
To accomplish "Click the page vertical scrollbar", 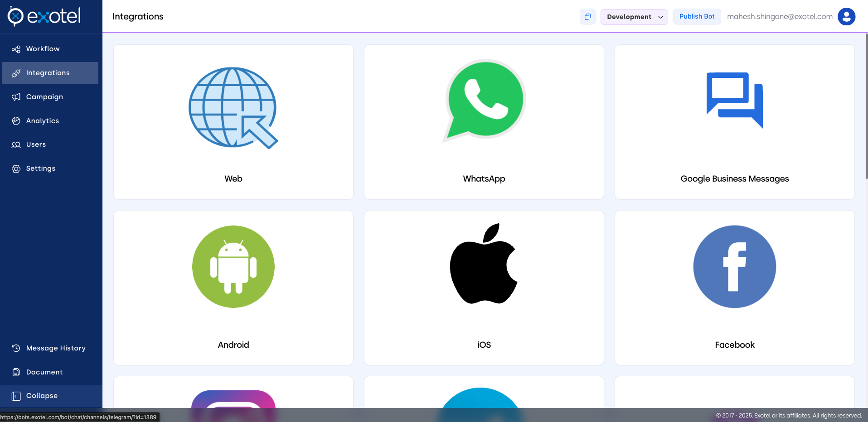I will coord(866,106).
